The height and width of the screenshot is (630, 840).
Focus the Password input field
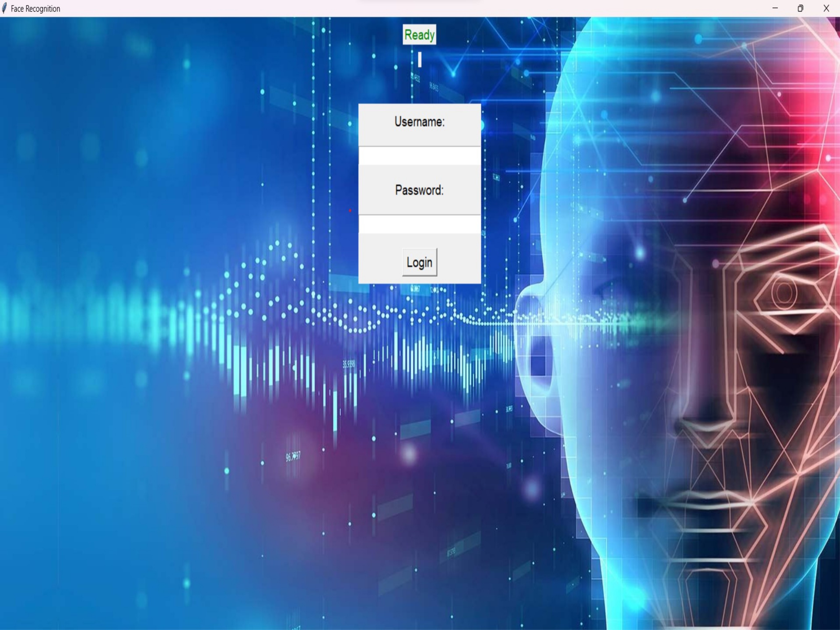[419, 224]
